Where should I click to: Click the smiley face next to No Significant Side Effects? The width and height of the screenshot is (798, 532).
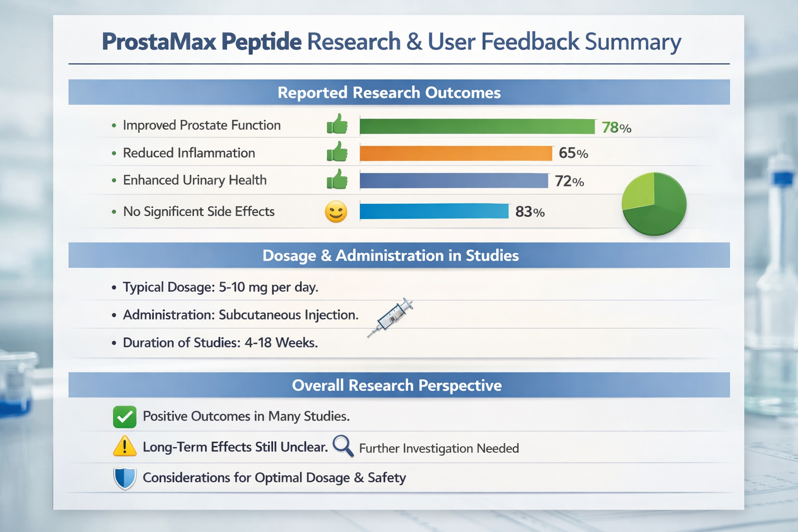pos(335,211)
